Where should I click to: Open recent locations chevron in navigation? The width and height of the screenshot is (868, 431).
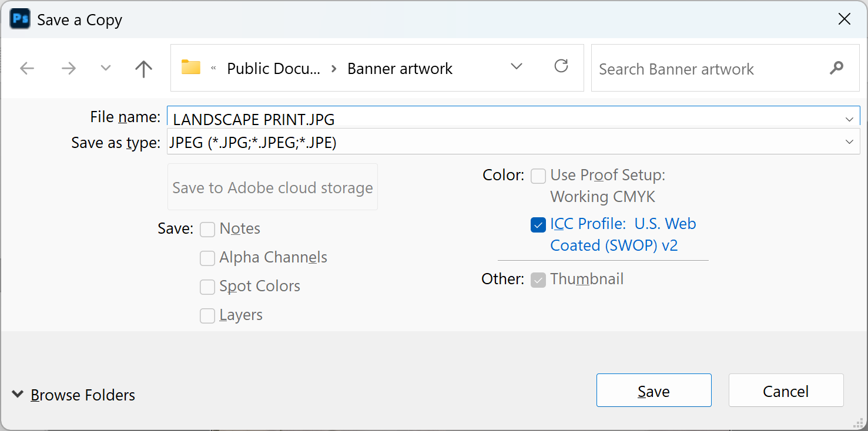106,68
